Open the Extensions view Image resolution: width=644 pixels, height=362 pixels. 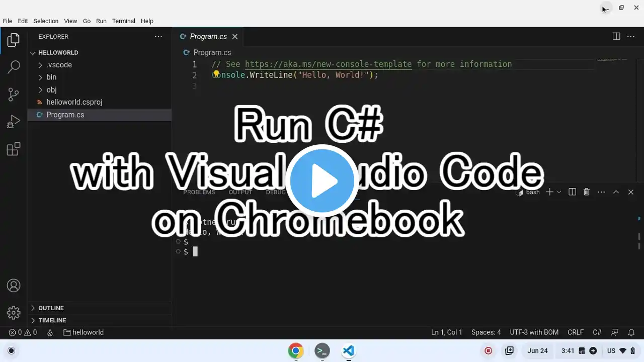pyautogui.click(x=14, y=149)
